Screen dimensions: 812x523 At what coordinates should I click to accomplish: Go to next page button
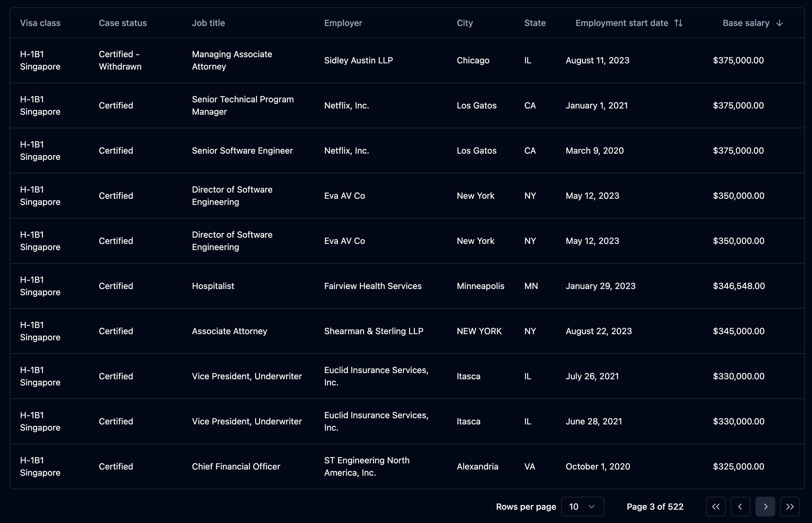coord(765,507)
